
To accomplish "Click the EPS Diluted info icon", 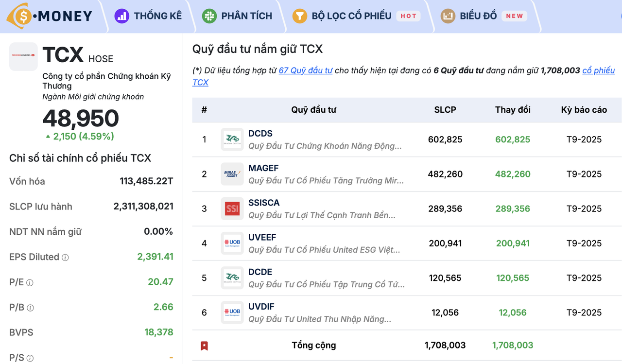I will click(65, 258).
